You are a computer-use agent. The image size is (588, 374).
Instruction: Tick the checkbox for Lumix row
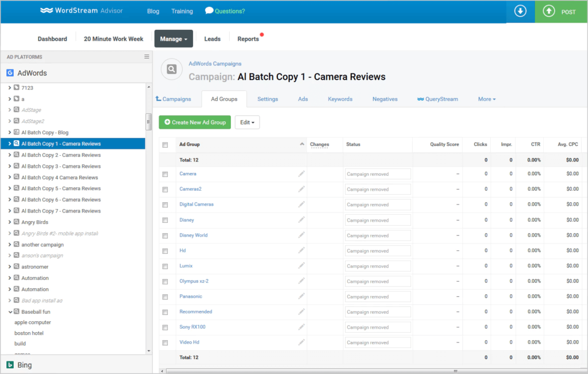point(165,266)
